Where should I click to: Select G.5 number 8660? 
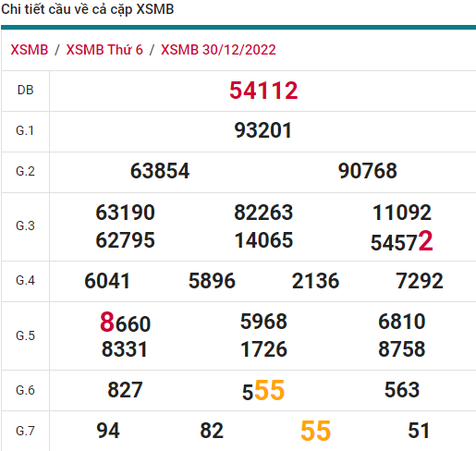point(125,323)
